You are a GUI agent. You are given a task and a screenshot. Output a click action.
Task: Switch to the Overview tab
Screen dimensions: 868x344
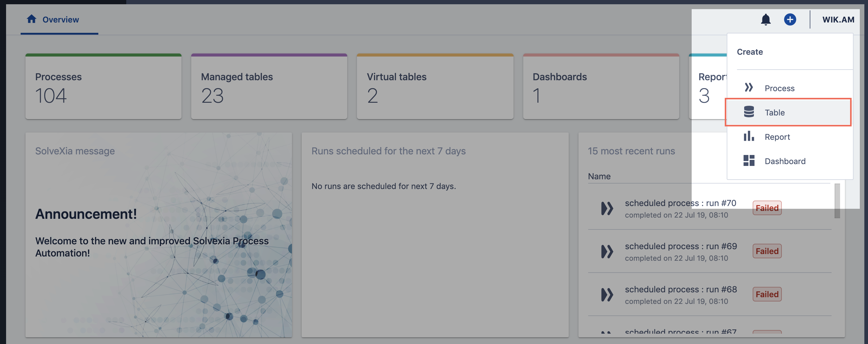60,19
